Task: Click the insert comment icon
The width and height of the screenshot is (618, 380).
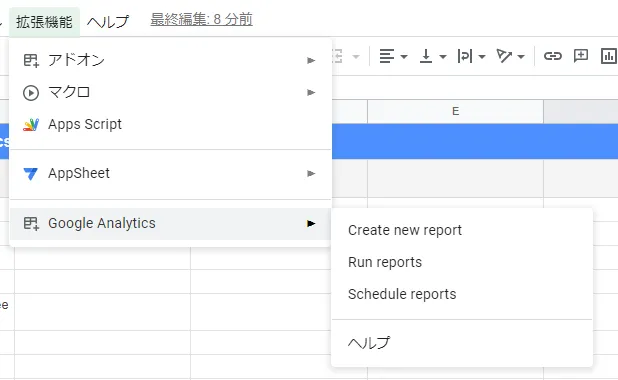Action: 581,56
